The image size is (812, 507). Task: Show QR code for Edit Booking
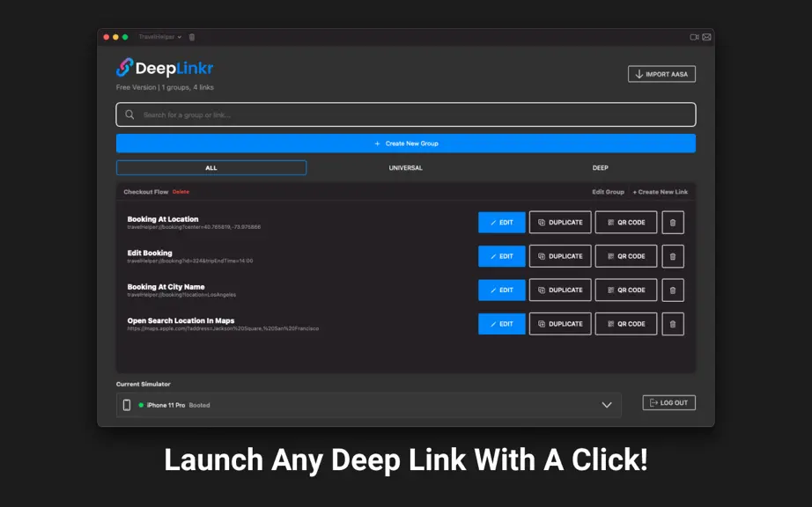625,256
